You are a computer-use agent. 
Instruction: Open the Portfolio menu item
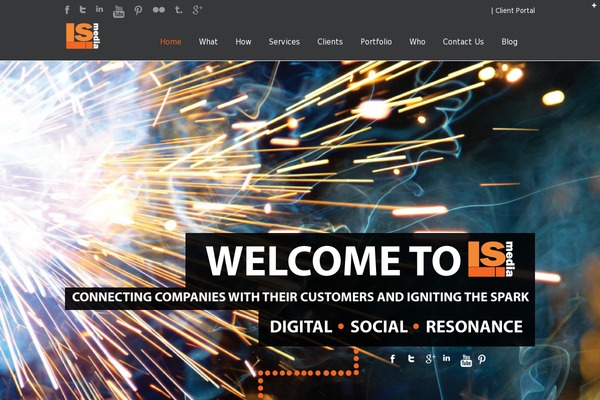(376, 42)
